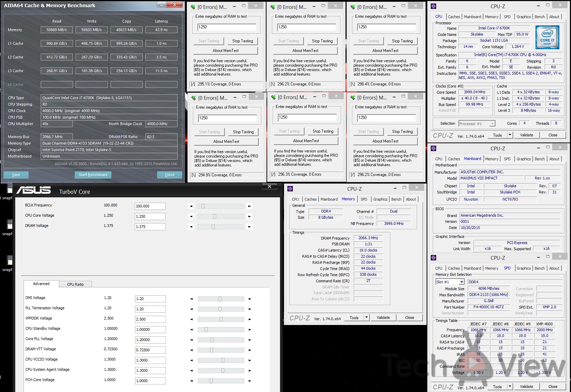Viewport: 571px width, 392px height.
Task: Click the CPU-Z title icon in the Memory tab window
Action: (290, 189)
